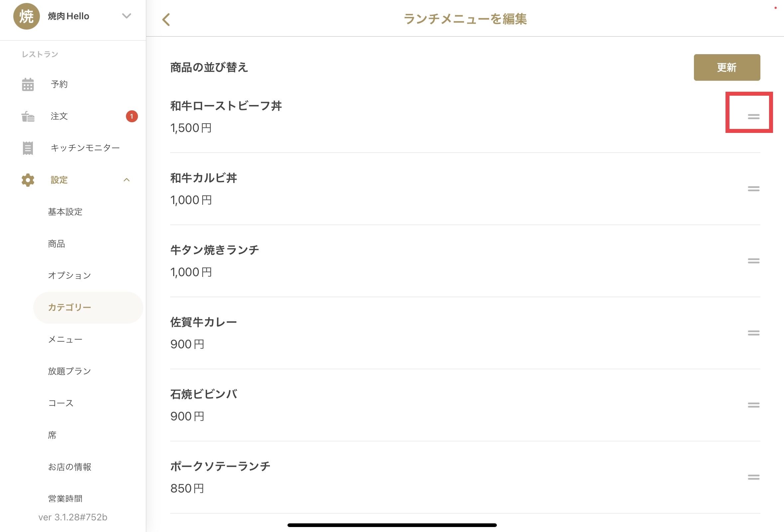Open the 注文 notification badge
784x532 pixels.
pyautogui.click(x=132, y=116)
